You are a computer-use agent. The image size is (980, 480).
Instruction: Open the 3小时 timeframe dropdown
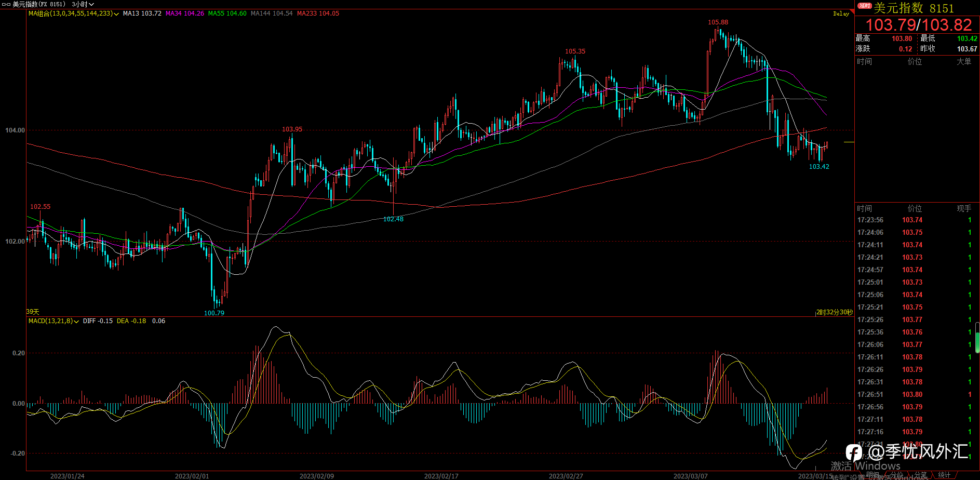[83, 4]
